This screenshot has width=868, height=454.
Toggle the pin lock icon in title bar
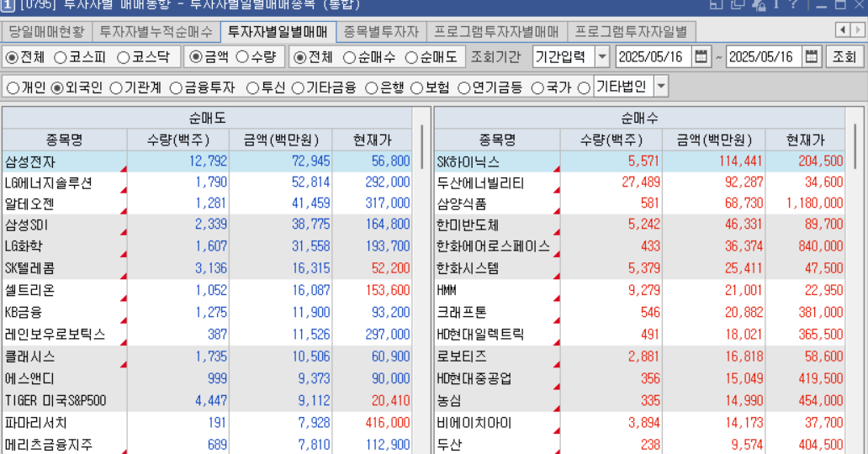tap(759, 4)
